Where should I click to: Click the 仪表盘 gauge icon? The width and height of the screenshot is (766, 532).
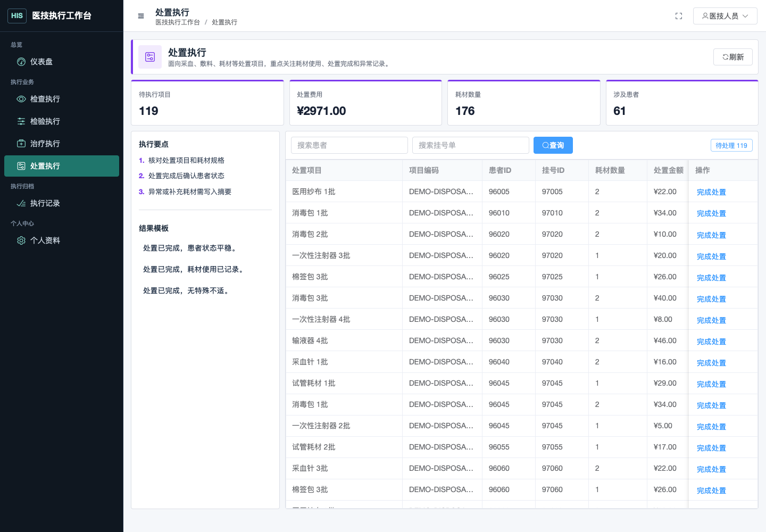pyautogui.click(x=21, y=62)
